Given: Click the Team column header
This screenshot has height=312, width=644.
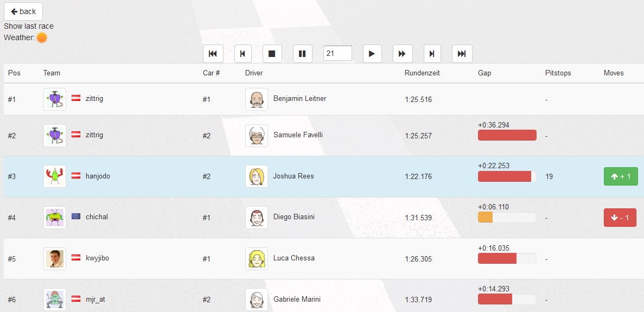Looking at the screenshot, I should click(x=52, y=73).
